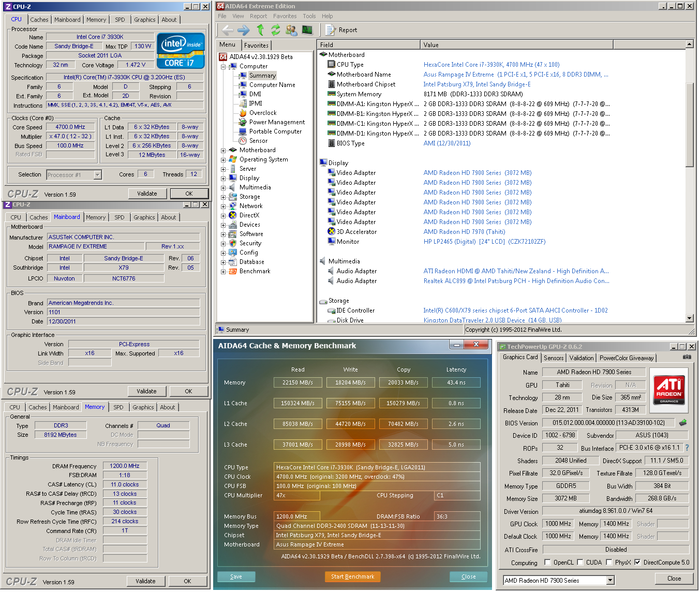700x592 pixels.
Task: Click the green up-level arrow in AIDA64 toolbar
Action: point(260,30)
